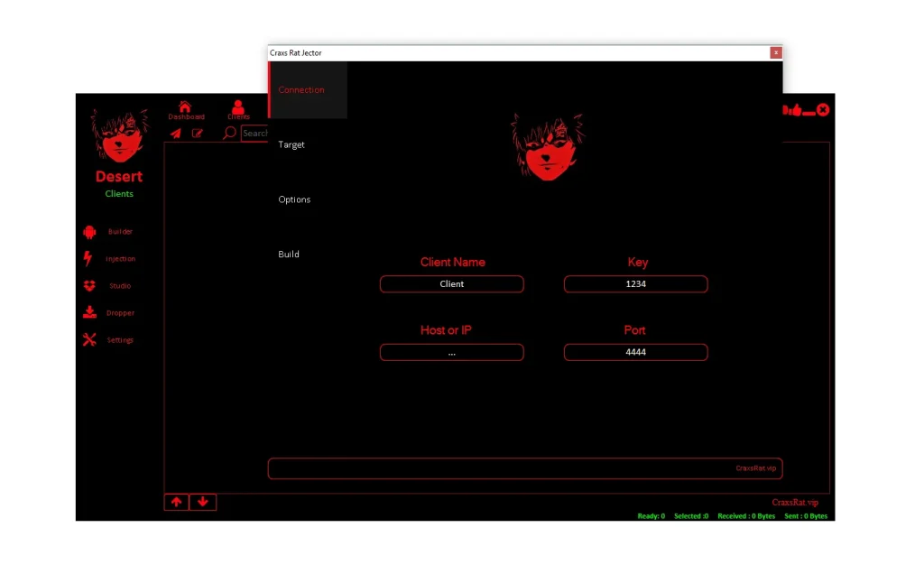
Task: Switch to the Connection tab
Action: pyautogui.click(x=300, y=89)
